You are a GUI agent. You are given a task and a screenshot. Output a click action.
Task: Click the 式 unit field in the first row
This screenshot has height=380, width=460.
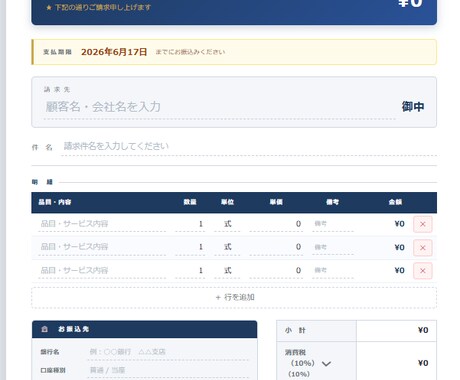[227, 224]
